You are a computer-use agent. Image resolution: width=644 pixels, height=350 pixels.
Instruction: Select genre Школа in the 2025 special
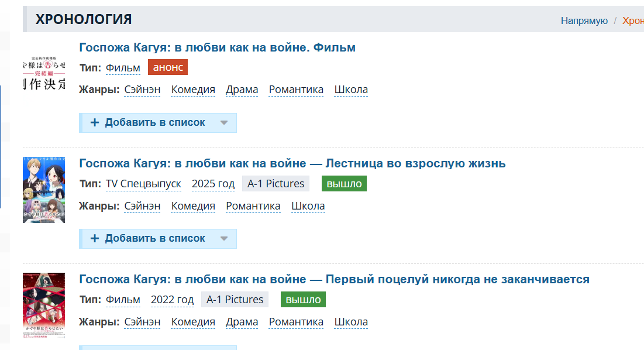click(x=308, y=206)
